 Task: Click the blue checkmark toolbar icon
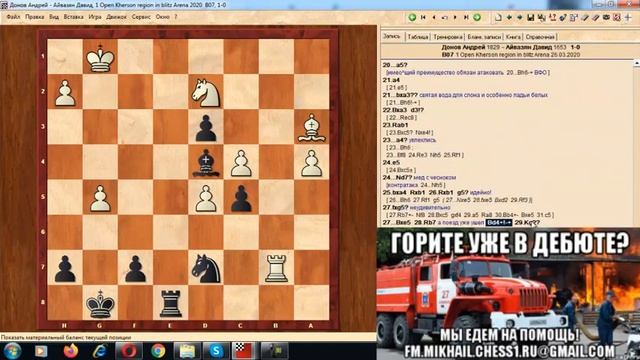[563, 18]
